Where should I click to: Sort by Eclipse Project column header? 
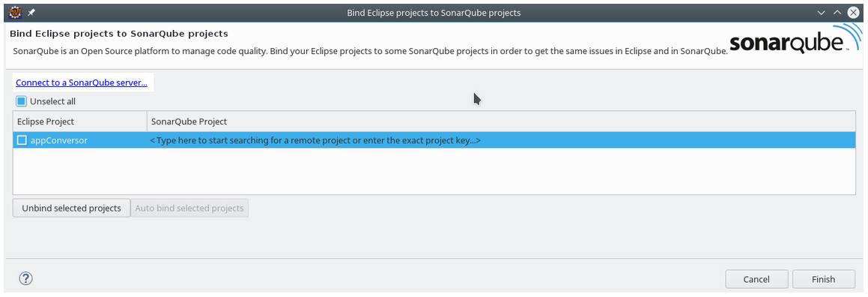[79, 121]
